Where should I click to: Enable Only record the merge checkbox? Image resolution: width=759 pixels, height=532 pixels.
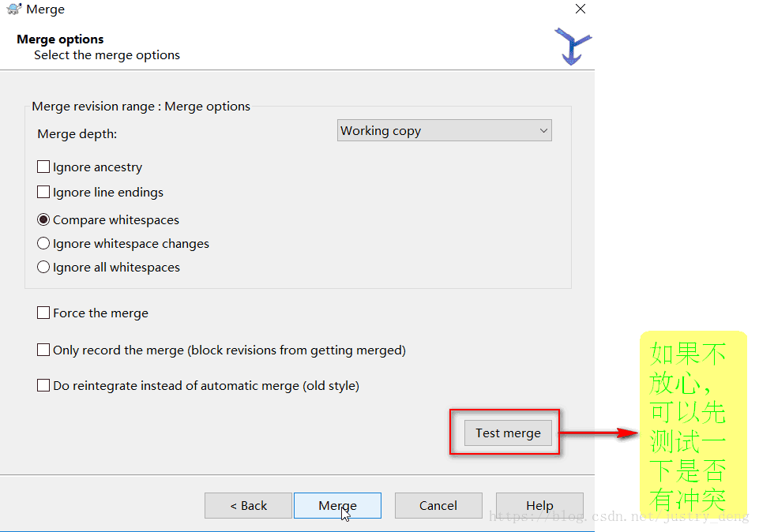[43, 350]
